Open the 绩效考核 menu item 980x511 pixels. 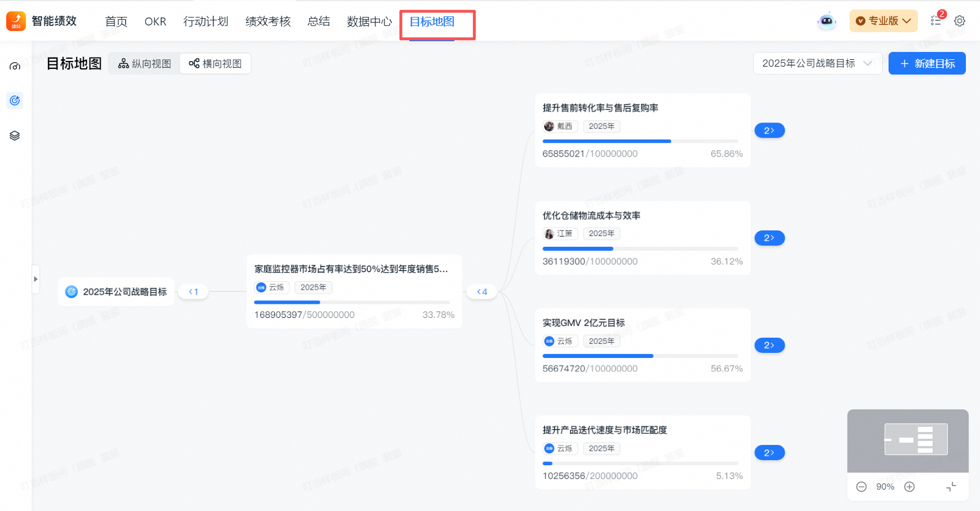(268, 21)
